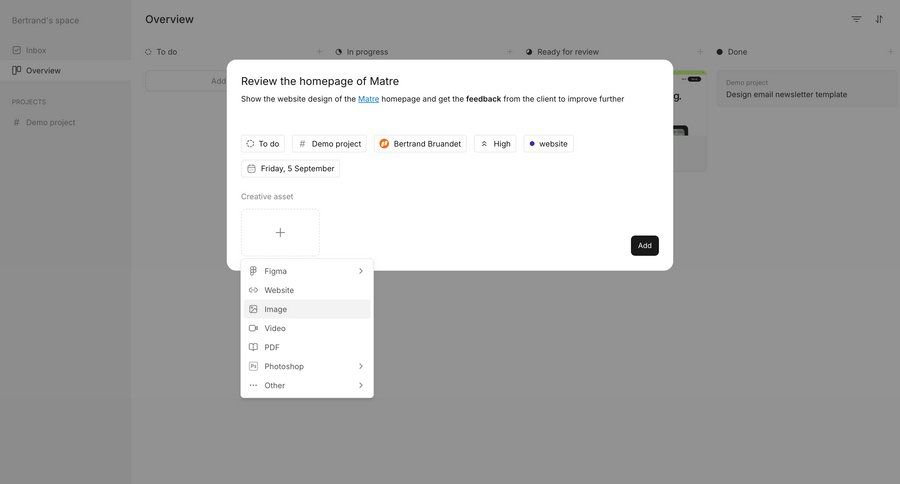Choose Image from the asset type menu
This screenshot has height=484, width=900.
pos(276,309)
